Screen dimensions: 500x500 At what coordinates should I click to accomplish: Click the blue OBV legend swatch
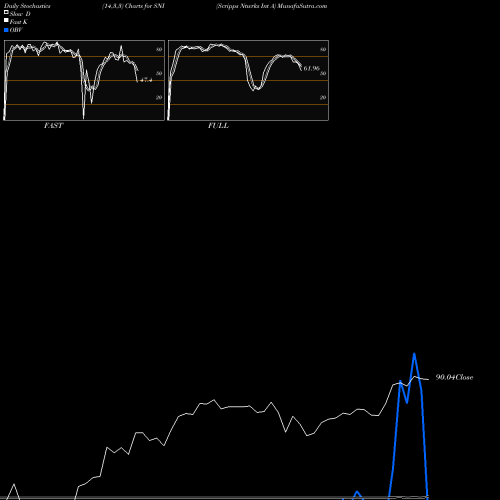[6, 30]
